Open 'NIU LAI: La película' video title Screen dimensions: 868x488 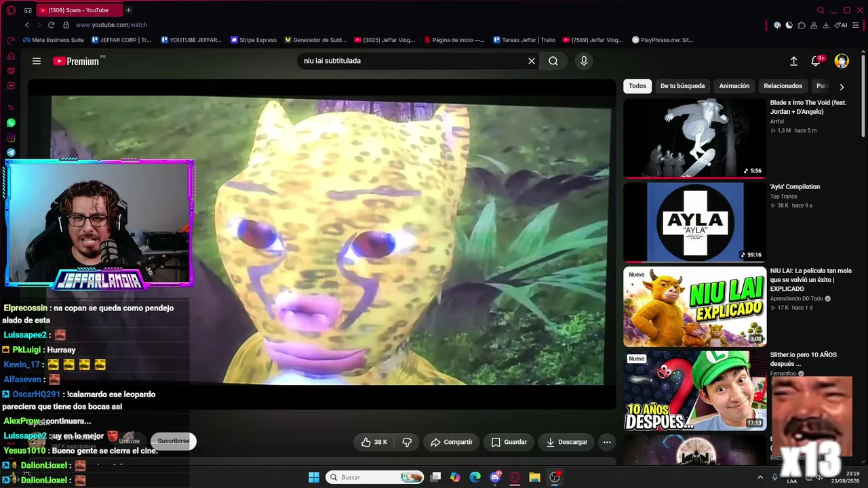point(811,279)
